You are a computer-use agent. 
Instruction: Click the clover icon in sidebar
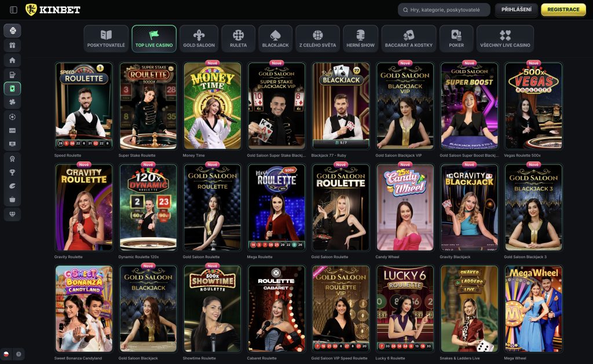(x=12, y=102)
